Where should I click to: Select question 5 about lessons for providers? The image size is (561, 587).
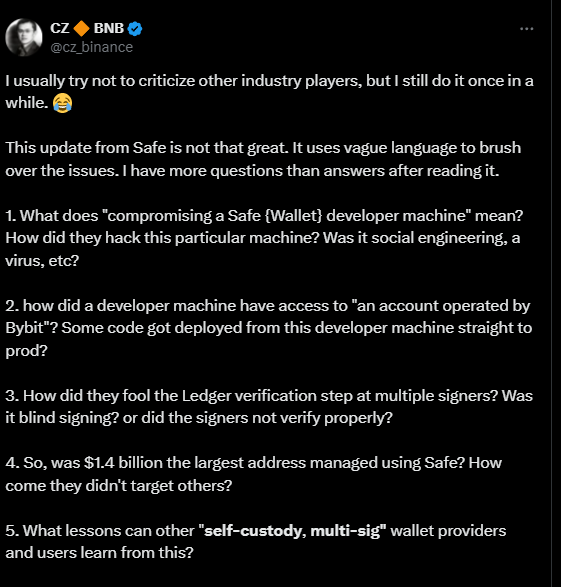click(x=256, y=541)
